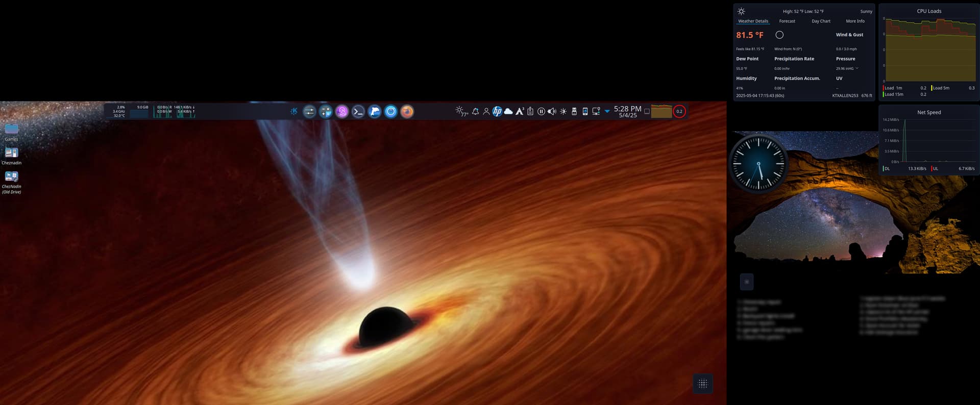Launch the Konsole terminal icon
980x405 pixels.
[358, 111]
